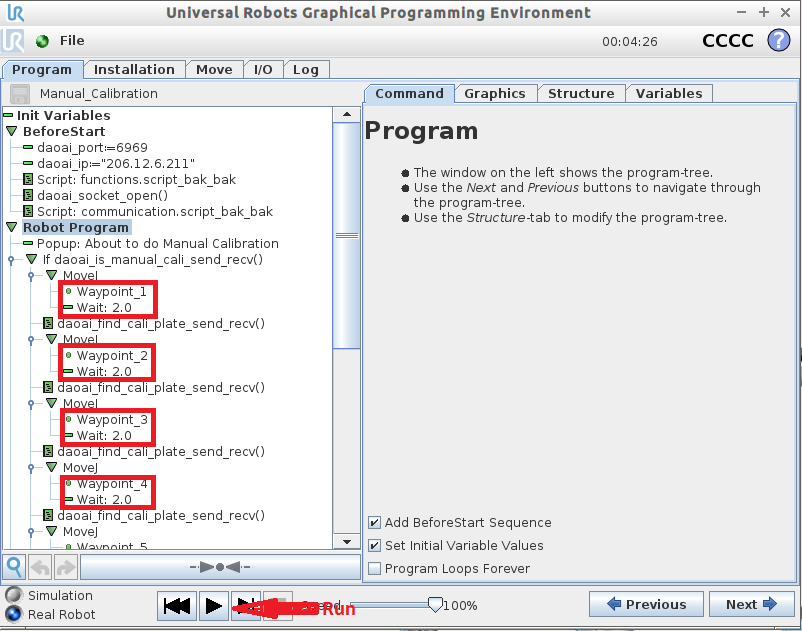Select daoai_find_cali_plate_send_recv() right below Waypoint_1's Wait

[x=154, y=324]
